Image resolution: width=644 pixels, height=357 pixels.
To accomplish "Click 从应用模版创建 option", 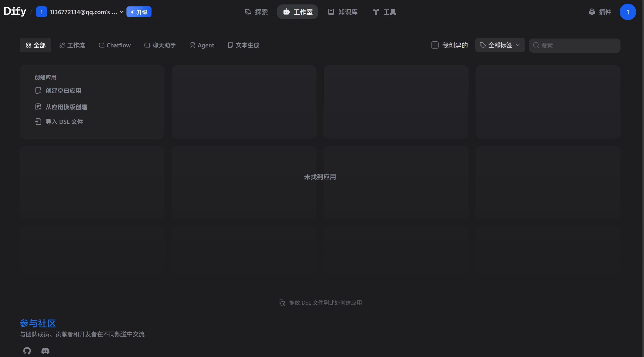I will point(66,107).
